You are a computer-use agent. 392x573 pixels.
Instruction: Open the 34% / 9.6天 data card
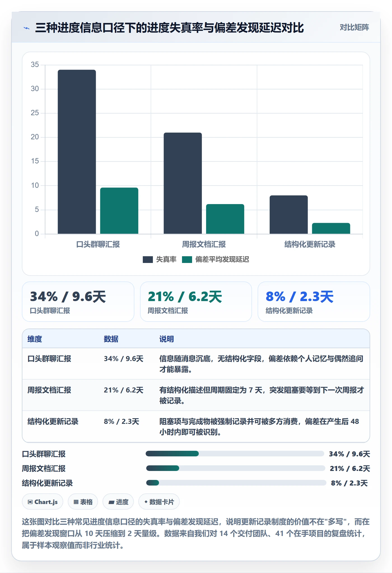click(x=78, y=302)
